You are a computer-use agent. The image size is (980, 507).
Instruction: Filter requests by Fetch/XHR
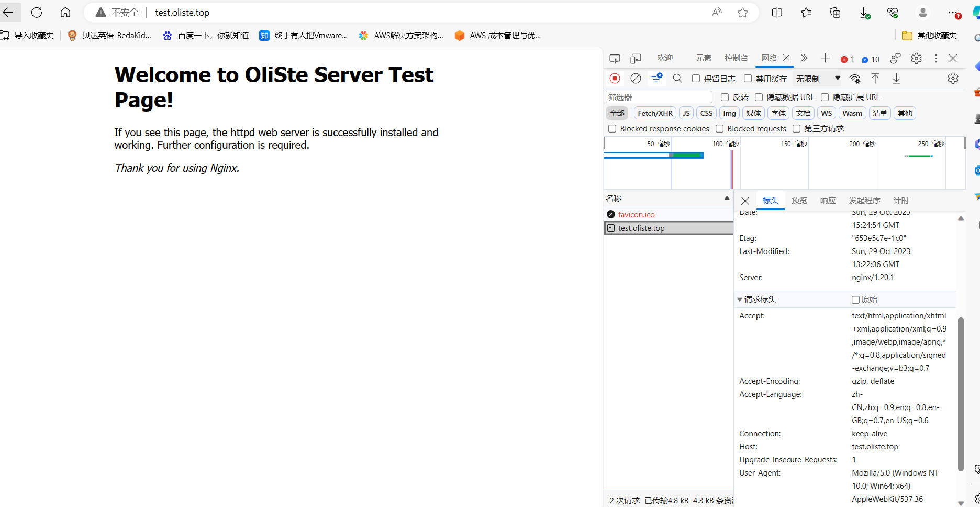(655, 113)
